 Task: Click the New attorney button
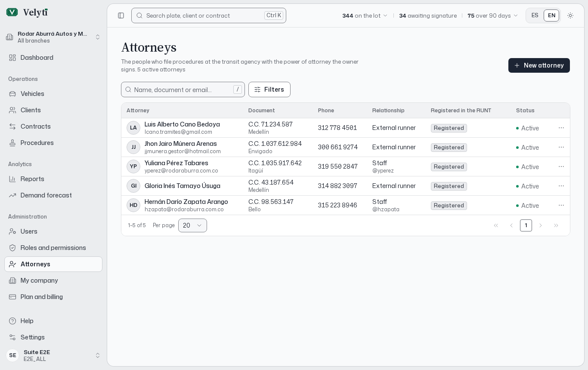pos(539,65)
